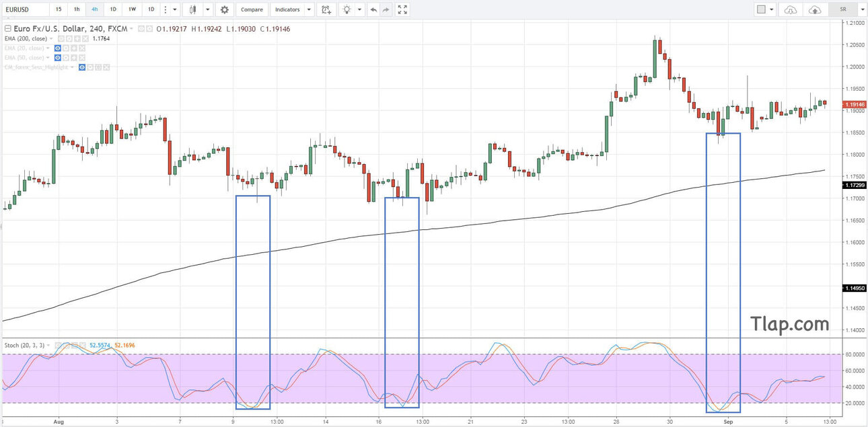
Task: Remove the EMA (20, close) indicator
Action: click(82, 48)
